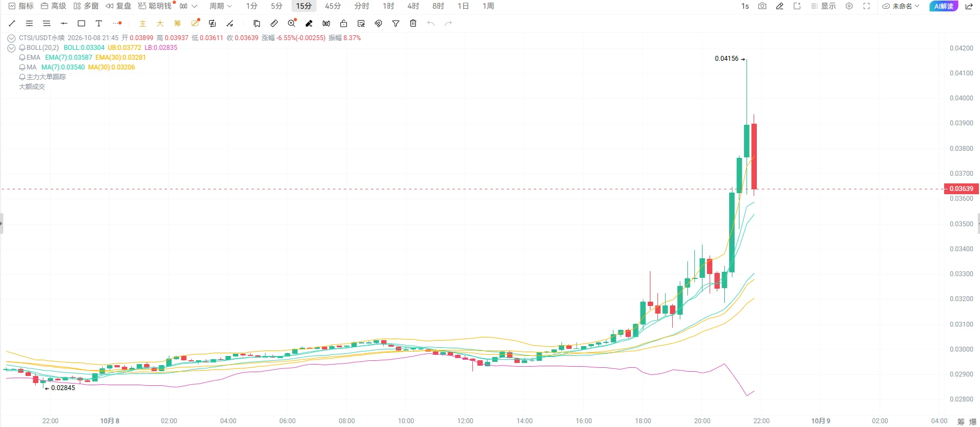Open the 复盘 replay feature
Screen dimensions: 980x427
point(118,6)
